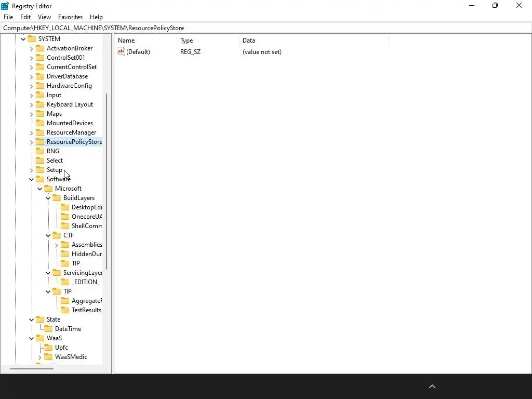Image resolution: width=532 pixels, height=399 pixels.
Task: Expand the WaaSMedic key
Action: (x=39, y=357)
